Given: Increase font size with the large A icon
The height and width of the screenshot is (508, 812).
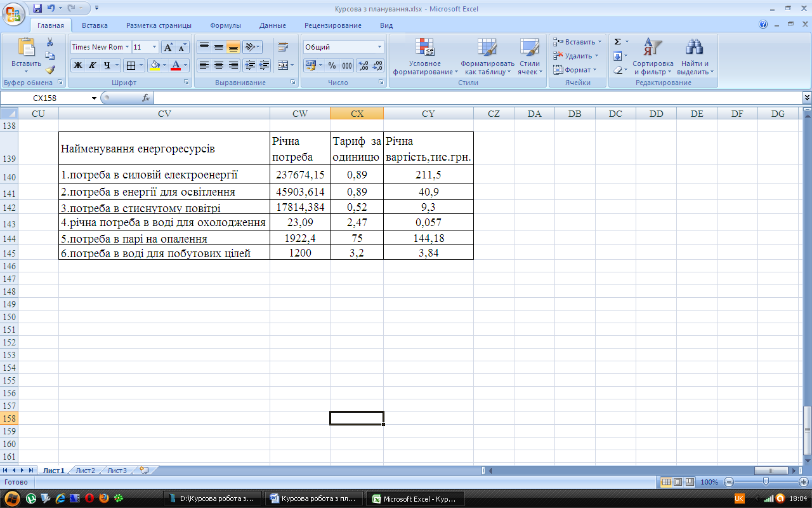Looking at the screenshot, I should click(x=167, y=47).
